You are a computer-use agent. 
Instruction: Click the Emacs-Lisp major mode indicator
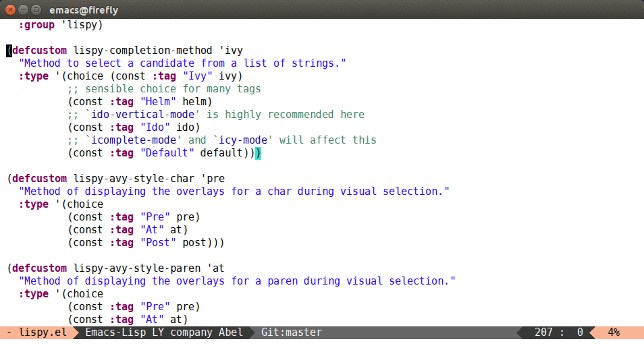click(x=116, y=332)
